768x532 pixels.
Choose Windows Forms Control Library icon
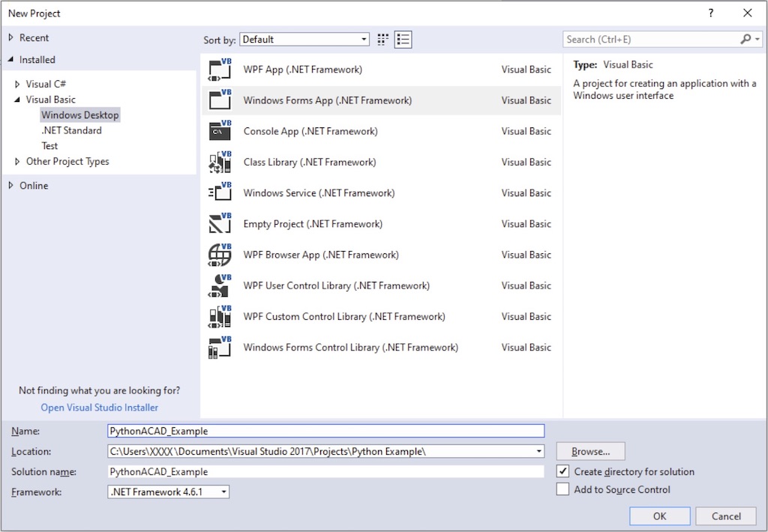[x=220, y=347]
